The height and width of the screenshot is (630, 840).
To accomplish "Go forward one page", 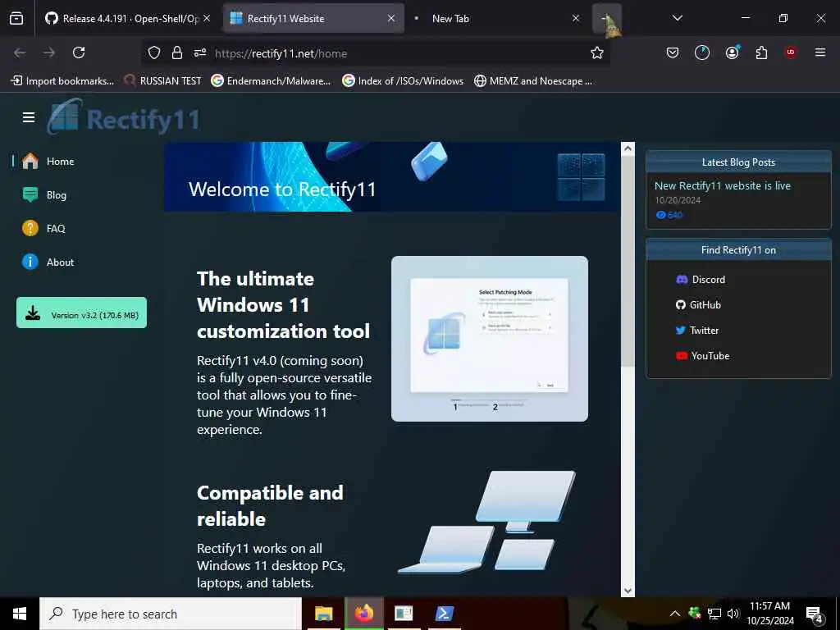I will (x=49, y=52).
